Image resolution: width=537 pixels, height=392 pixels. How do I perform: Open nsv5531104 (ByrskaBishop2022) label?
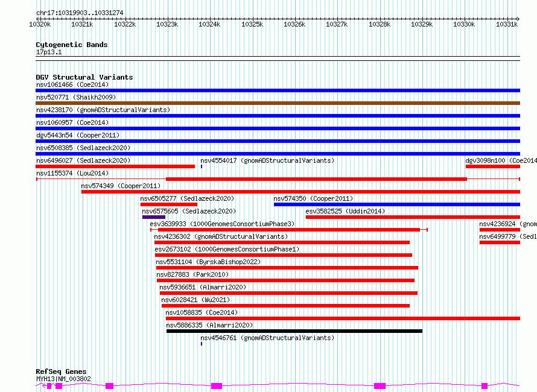point(208,262)
